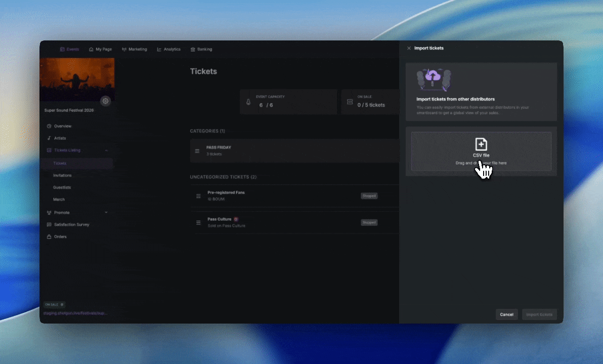Open the Pre-registered Fans ticket
Screen dimensions: 603x364
pyautogui.click(x=294, y=196)
